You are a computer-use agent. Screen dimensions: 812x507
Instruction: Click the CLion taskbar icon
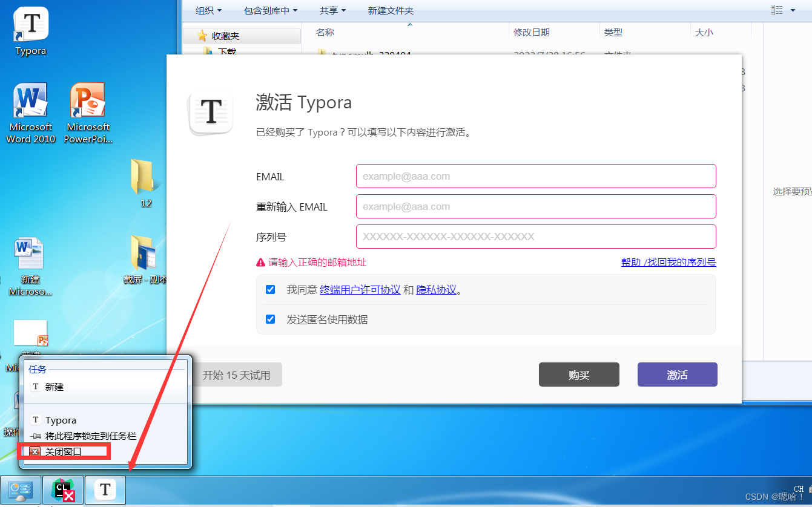[64, 490]
